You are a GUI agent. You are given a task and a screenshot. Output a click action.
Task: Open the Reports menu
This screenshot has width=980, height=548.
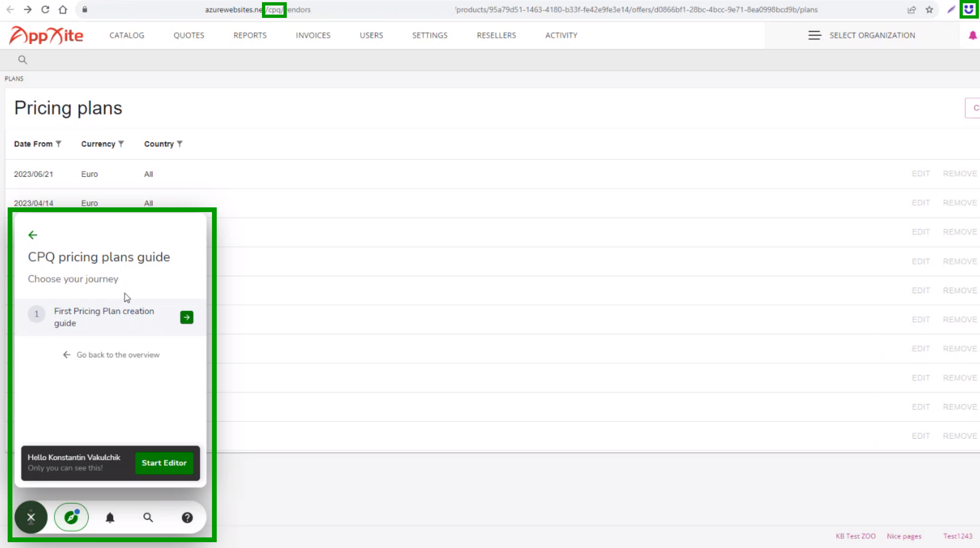point(250,35)
